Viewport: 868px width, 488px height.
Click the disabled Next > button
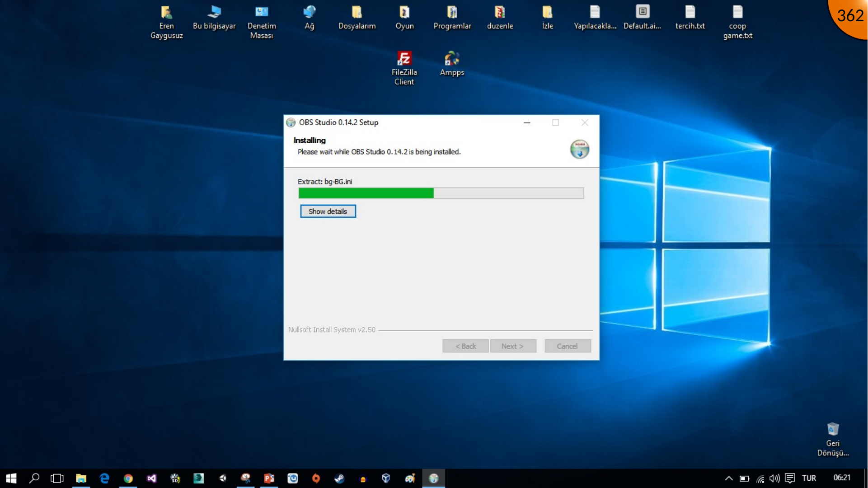pos(513,346)
